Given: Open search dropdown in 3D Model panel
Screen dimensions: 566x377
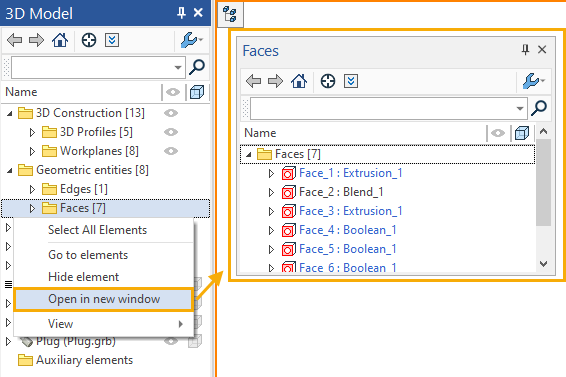Looking at the screenshot, I should pos(178,68).
